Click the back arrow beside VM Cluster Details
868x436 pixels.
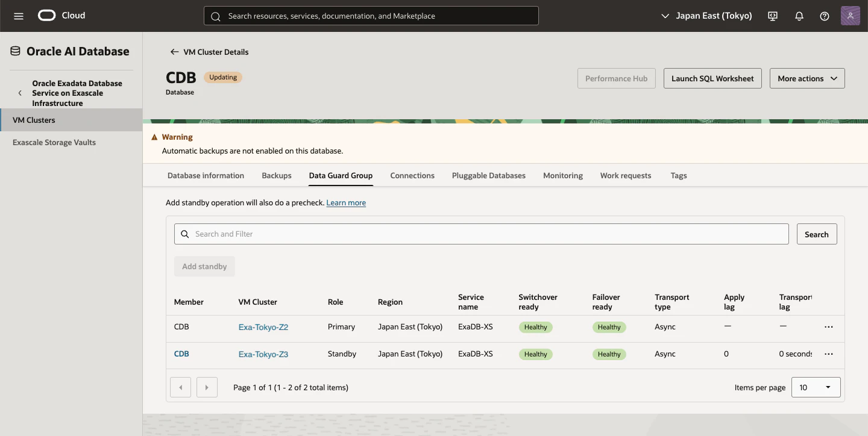174,52
